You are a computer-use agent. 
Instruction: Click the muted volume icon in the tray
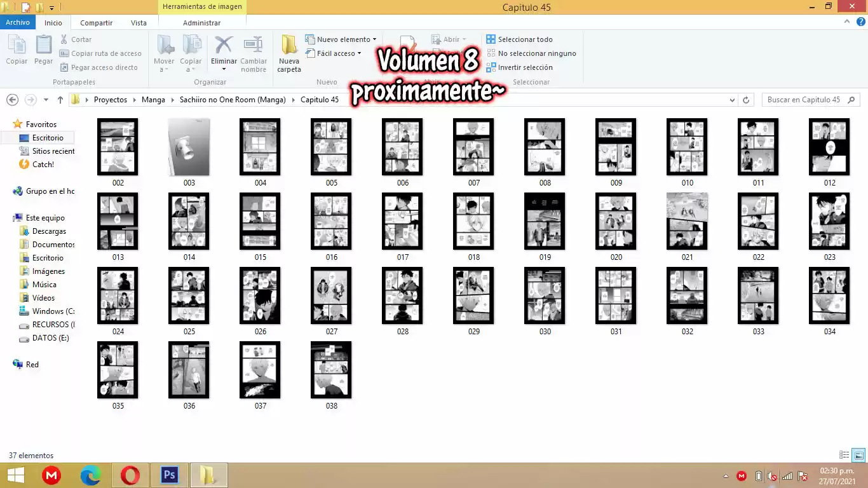tap(772, 476)
